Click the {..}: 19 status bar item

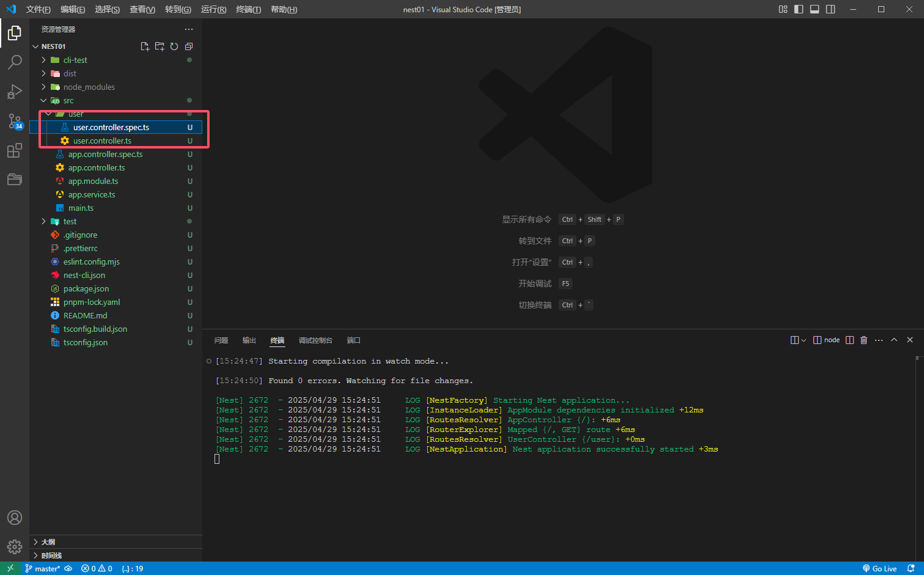[x=132, y=568]
